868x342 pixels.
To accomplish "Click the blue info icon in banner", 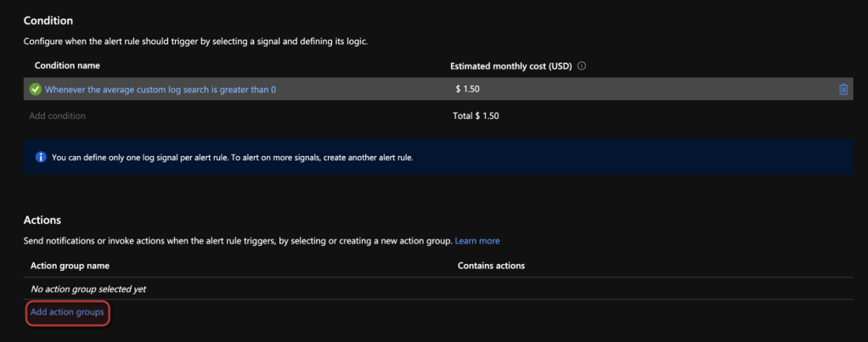I will (x=40, y=158).
